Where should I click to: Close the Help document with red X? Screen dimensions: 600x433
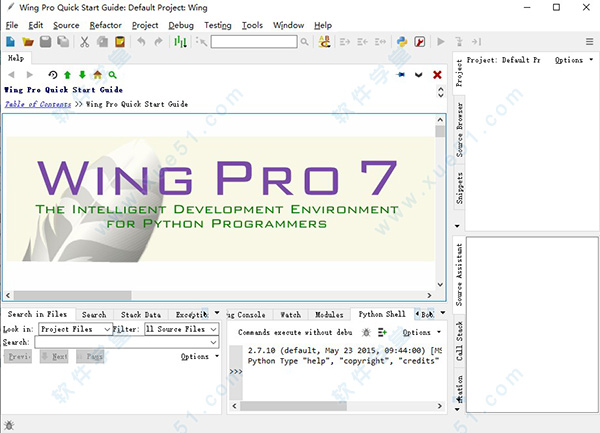click(x=437, y=75)
